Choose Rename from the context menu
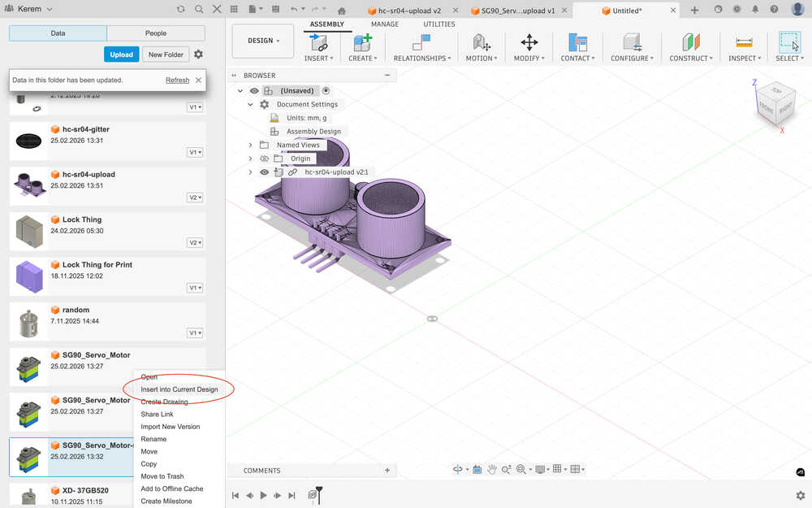Screen dimensions: 812x508 [153, 439]
